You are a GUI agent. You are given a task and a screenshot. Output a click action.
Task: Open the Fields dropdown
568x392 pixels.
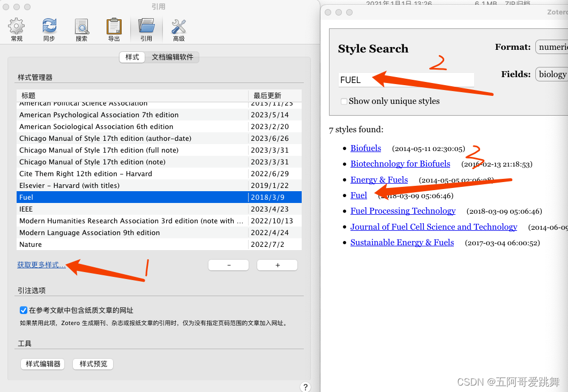pos(551,74)
